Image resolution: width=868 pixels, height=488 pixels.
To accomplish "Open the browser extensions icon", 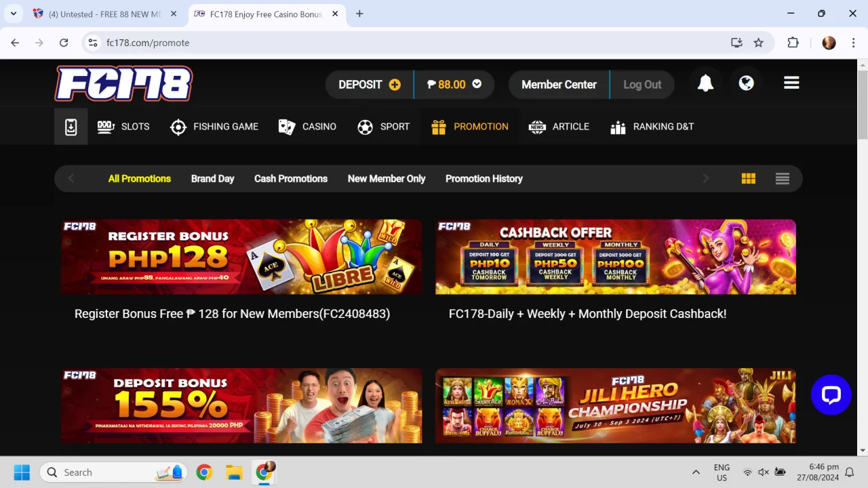I will tap(793, 43).
